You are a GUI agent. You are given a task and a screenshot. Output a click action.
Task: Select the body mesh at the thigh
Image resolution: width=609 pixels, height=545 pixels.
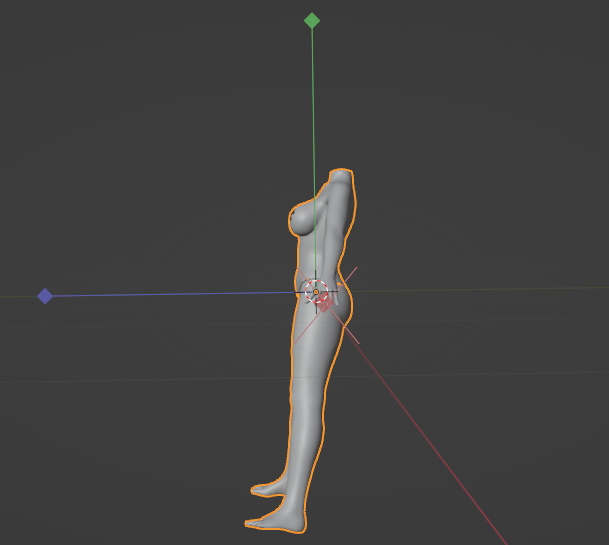[313, 350]
